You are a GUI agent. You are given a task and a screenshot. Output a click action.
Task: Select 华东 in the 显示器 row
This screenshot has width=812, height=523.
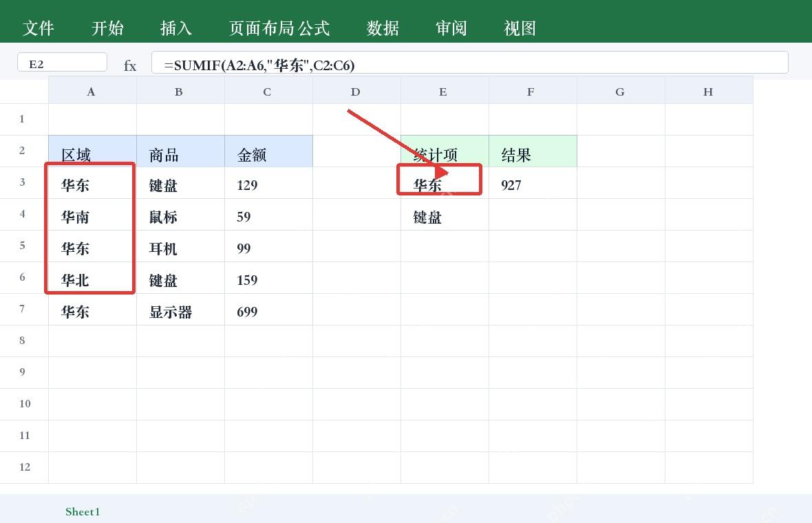[93, 310]
